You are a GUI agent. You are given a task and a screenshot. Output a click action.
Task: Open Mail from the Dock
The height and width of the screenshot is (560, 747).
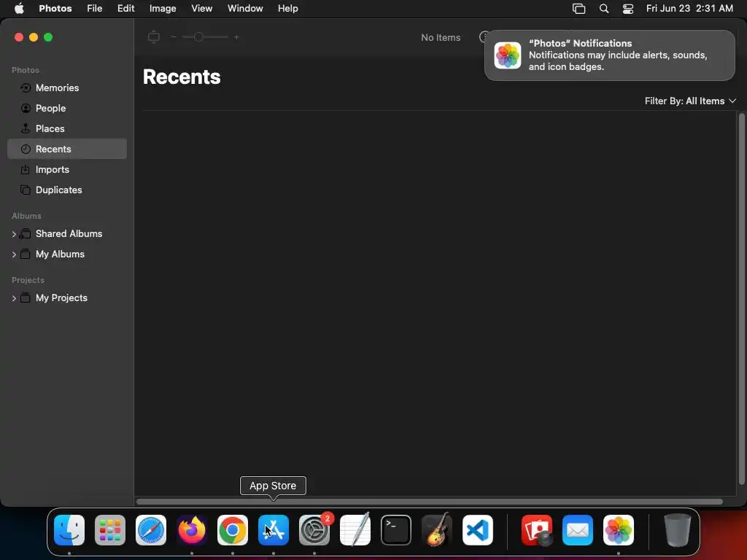click(x=578, y=530)
